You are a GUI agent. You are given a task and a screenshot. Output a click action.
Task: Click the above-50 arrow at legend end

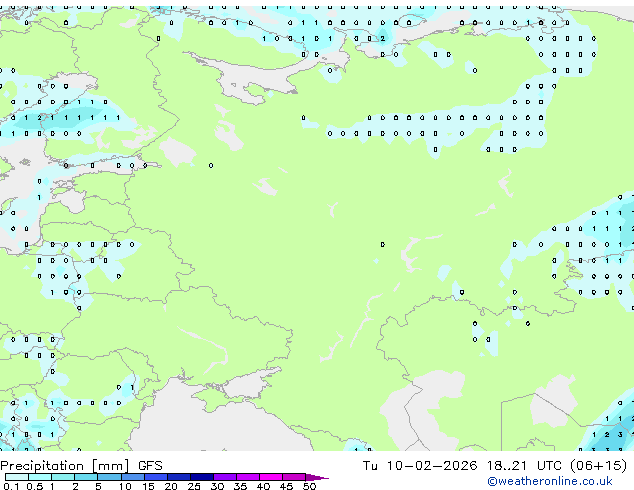pyautogui.click(x=317, y=477)
